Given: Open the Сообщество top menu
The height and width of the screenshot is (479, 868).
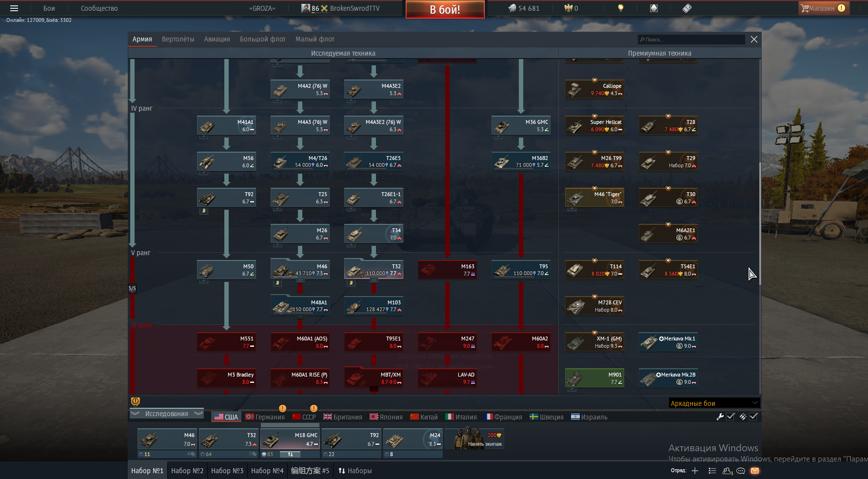Looking at the screenshot, I should pos(99,8).
